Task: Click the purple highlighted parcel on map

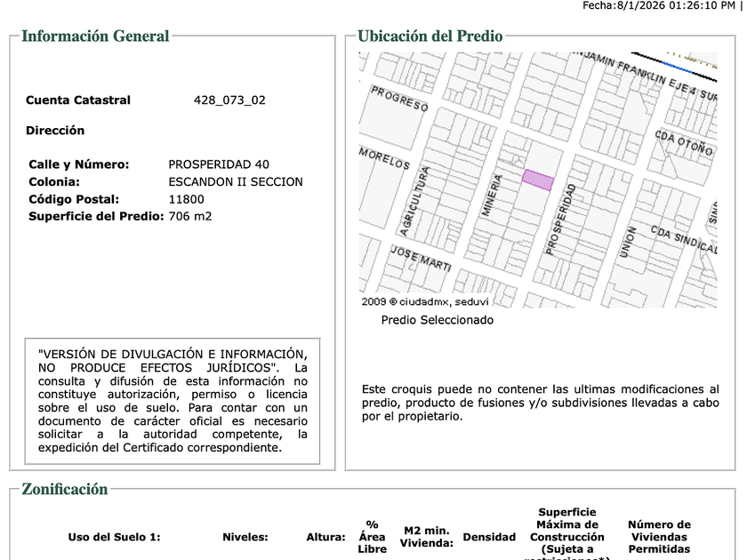Action: click(x=538, y=180)
